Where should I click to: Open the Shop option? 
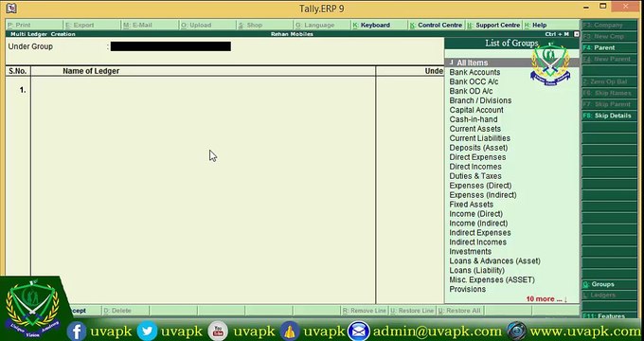265,25
